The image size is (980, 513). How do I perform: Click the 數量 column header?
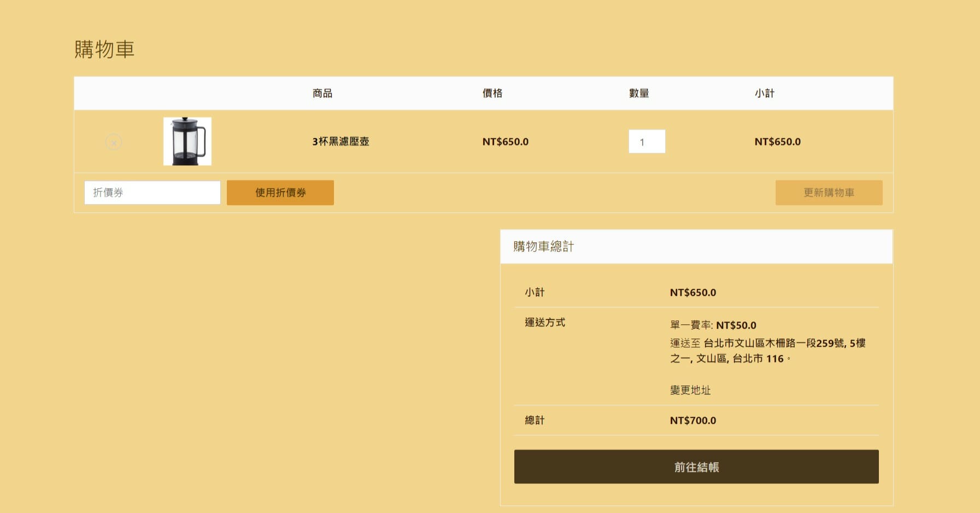(638, 94)
